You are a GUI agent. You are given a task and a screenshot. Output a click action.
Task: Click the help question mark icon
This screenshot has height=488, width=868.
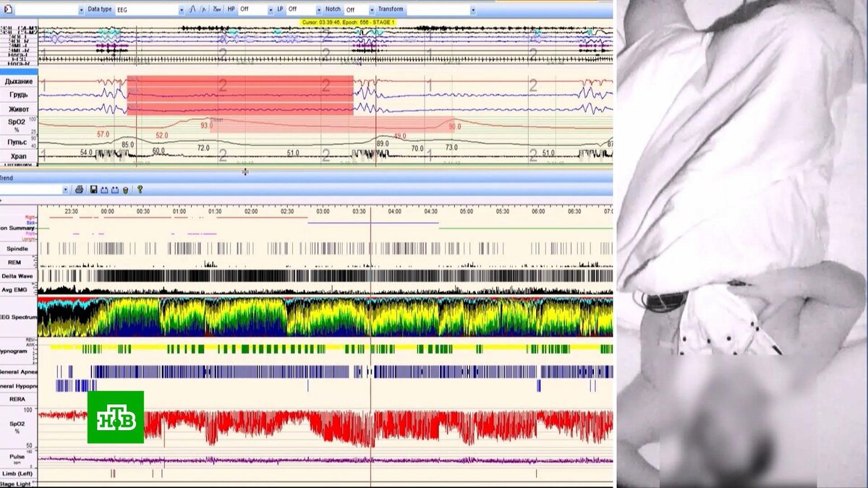click(x=140, y=189)
